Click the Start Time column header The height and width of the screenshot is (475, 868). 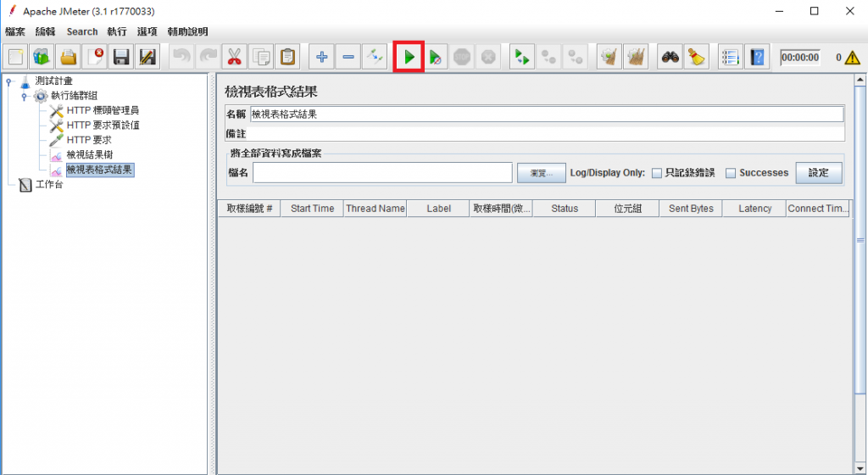(312, 209)
